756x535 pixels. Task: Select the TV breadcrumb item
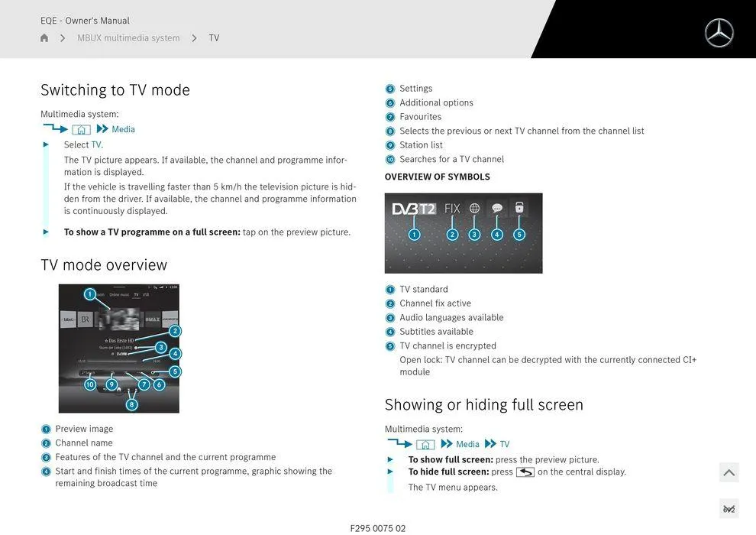[214, 38]
